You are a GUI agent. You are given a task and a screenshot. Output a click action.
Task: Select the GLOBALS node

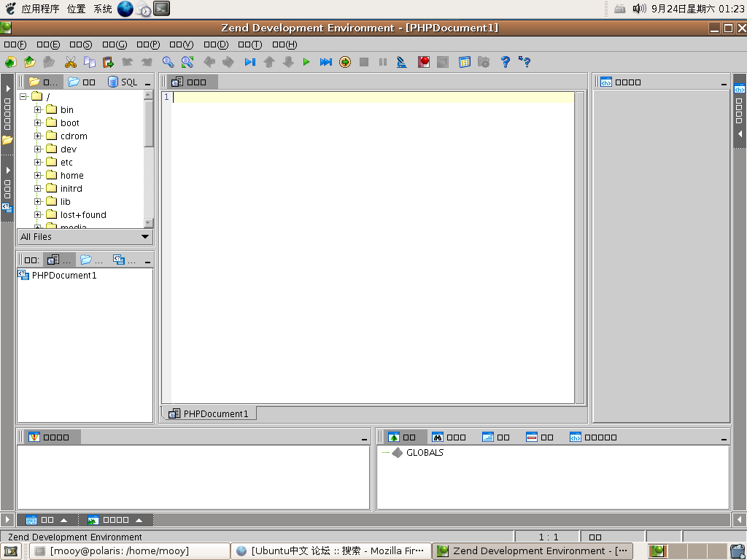(x=418, y=452)
